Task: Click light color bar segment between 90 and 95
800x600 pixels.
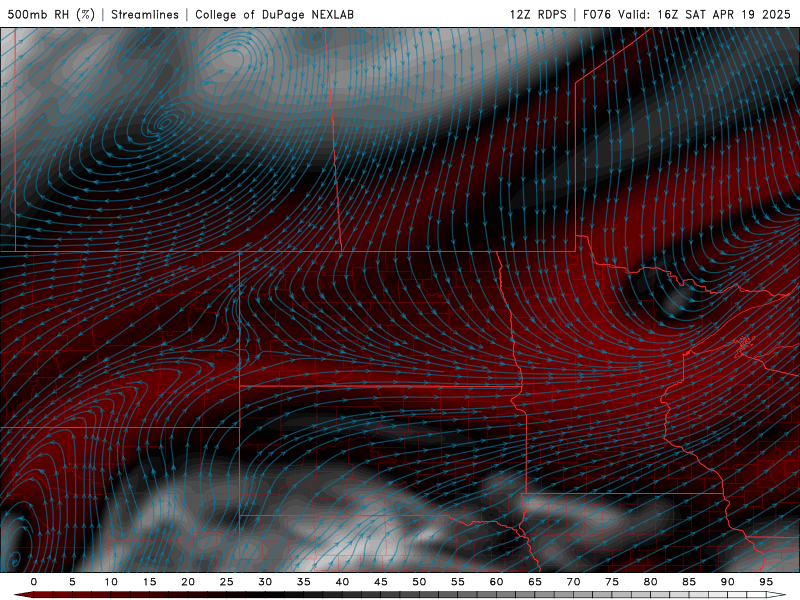Action: point(746,595)
